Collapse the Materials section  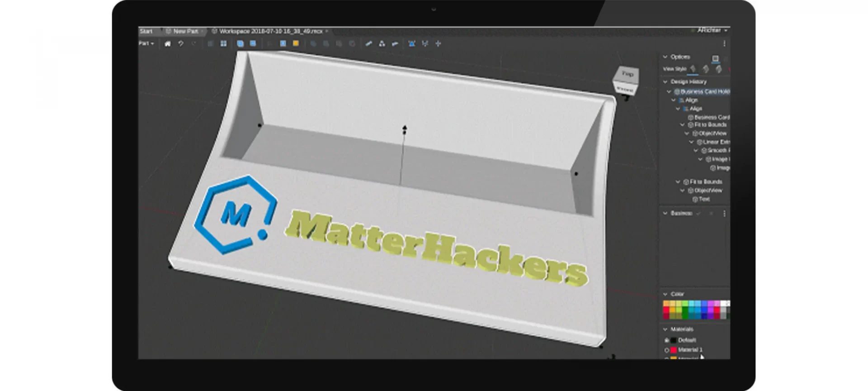[665, 329]
